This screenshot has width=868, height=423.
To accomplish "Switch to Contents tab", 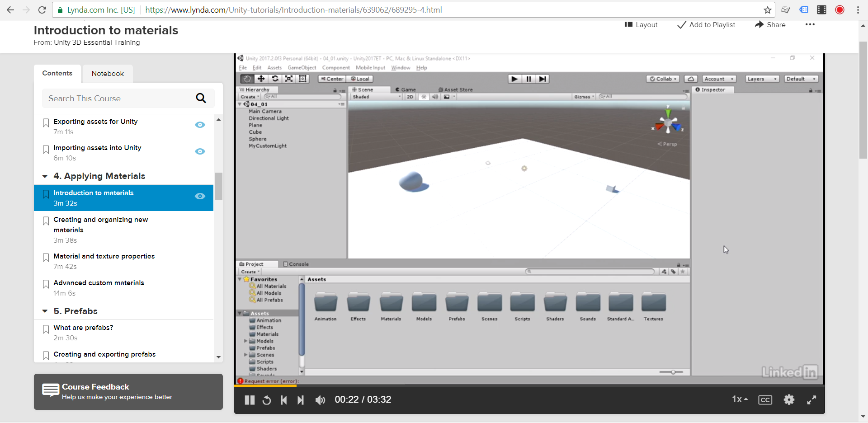I will pos(57,73).
